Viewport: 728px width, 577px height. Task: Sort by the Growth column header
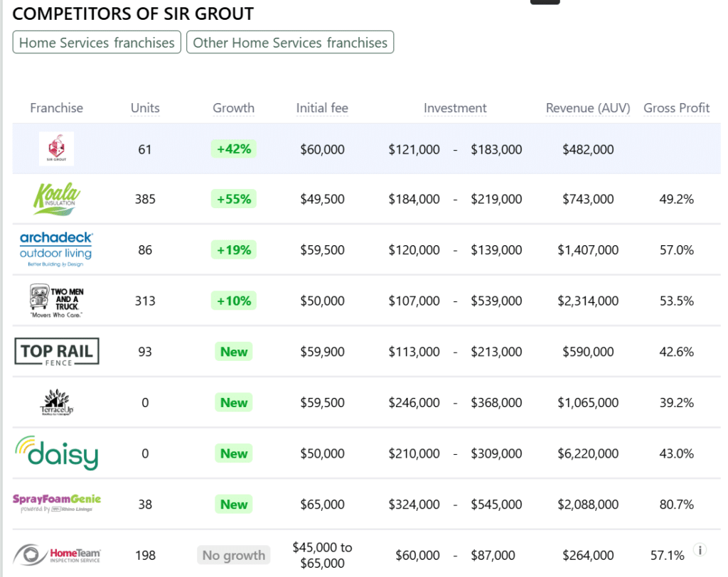pyautogui.click(x=233, y=108)
